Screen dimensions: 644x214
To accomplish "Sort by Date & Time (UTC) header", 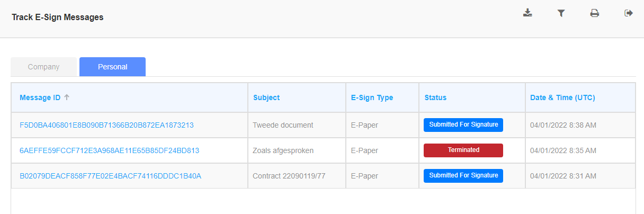I will point(562,97).
